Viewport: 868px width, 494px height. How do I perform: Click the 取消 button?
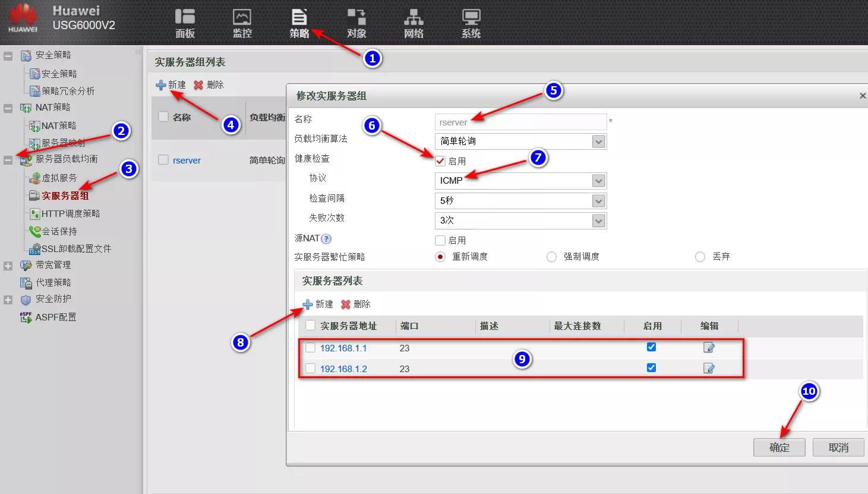(838, 448)
